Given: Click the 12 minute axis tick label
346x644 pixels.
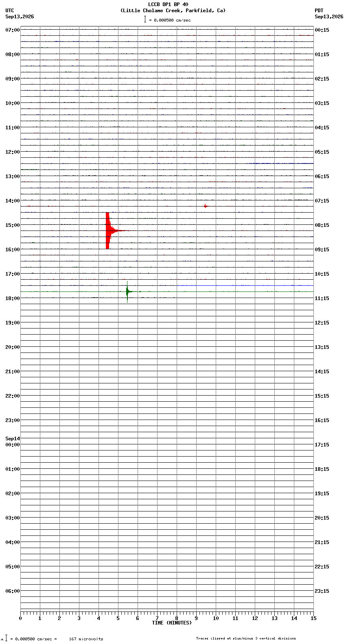Looking at the screenshot, I should click(x=255, y=618).
